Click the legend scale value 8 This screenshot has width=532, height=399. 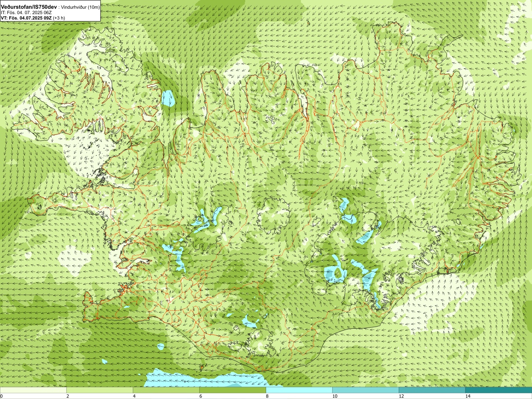click(x=267, y=396)
